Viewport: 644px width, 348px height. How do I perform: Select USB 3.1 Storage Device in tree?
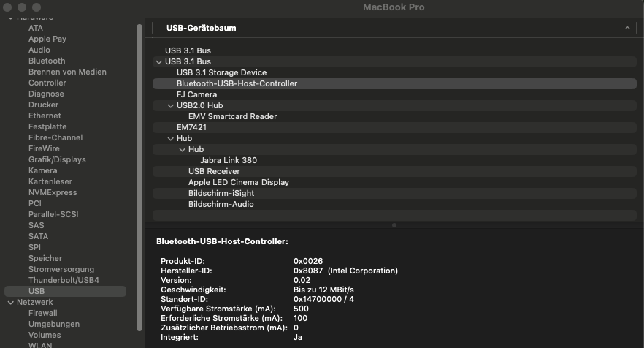(x=221, y=72)
